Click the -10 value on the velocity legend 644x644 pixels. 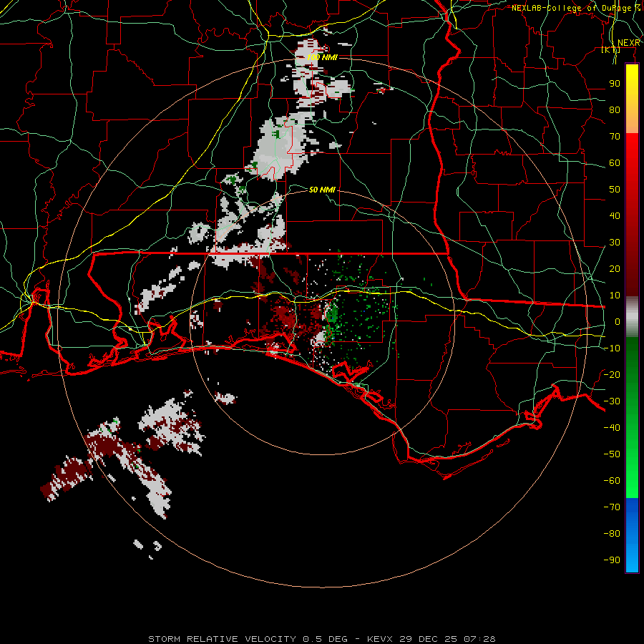[x=612, y=348]
